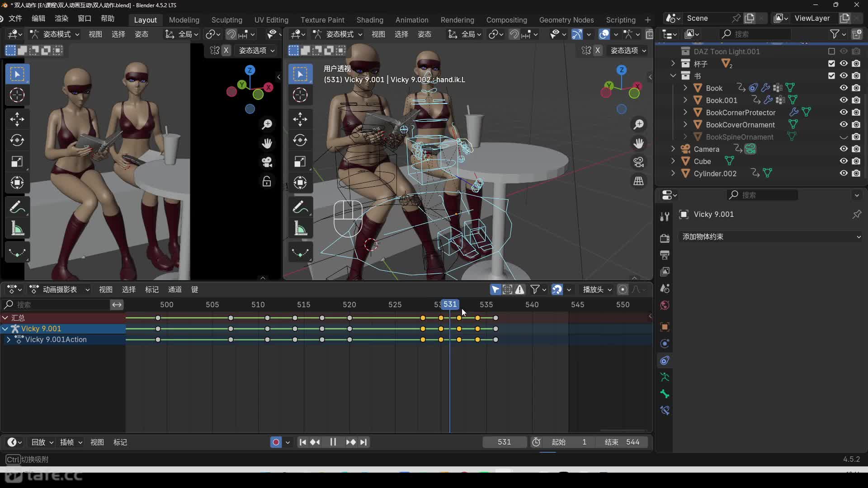Click the Pan hand icon in left viewport

pyautogui.click(x=267, y=143)
